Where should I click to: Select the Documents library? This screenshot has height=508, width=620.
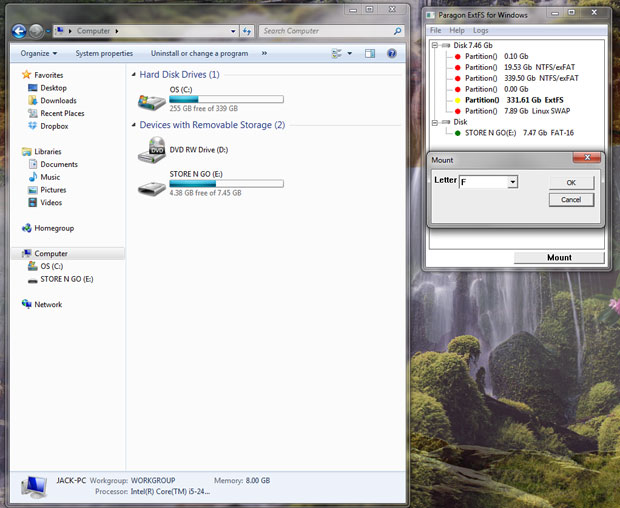pyautogui.click(x=59, y=164)
